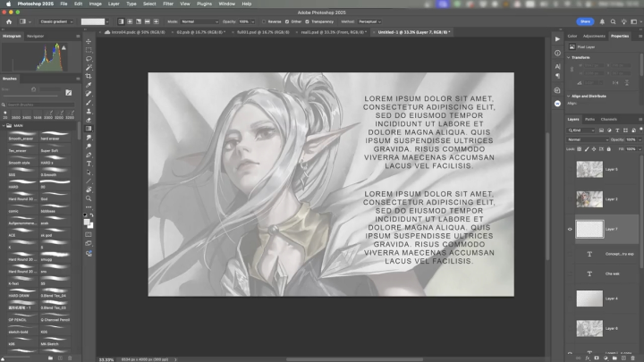
Task: Click the delete layer trash icon
Action: tap(634, 357)
